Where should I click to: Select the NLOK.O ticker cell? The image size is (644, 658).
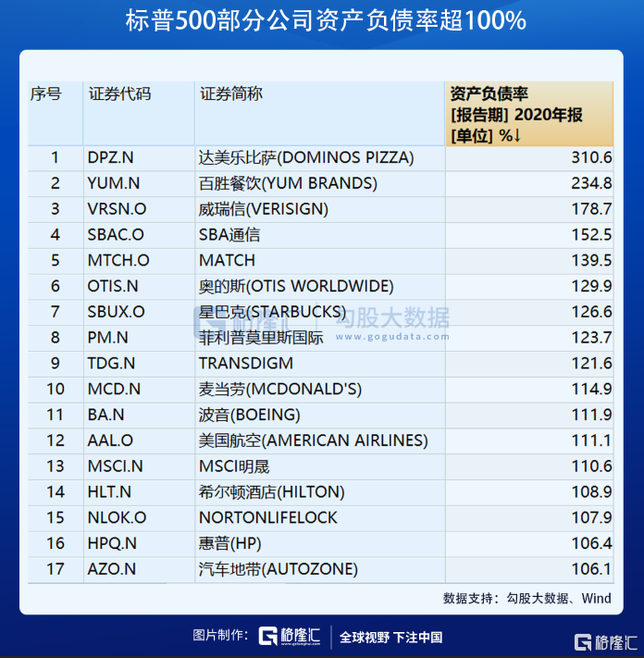click(x=139, y=518)
